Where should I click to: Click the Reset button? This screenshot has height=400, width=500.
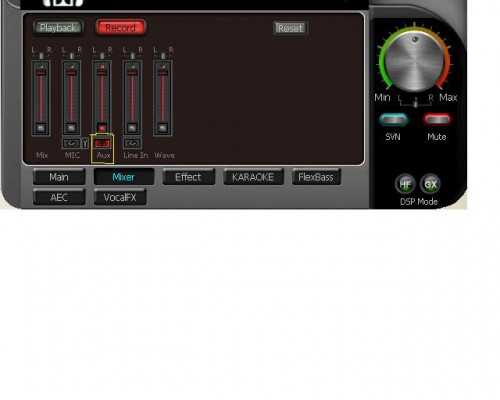[x=290, y=28]
